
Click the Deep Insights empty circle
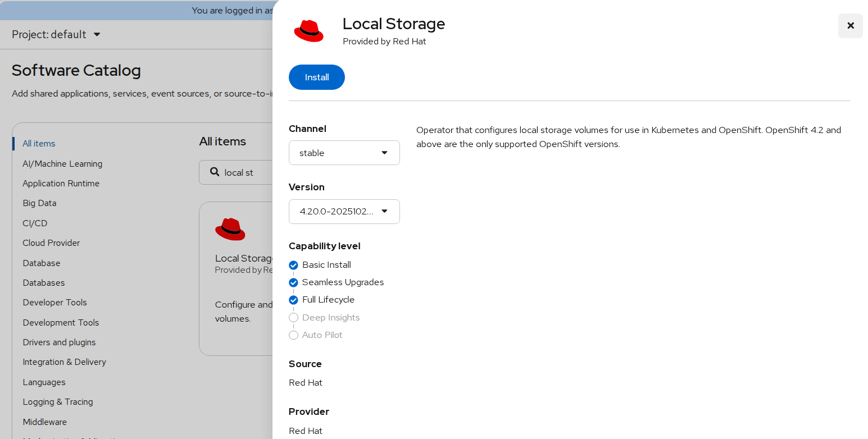tap(293, 318)
